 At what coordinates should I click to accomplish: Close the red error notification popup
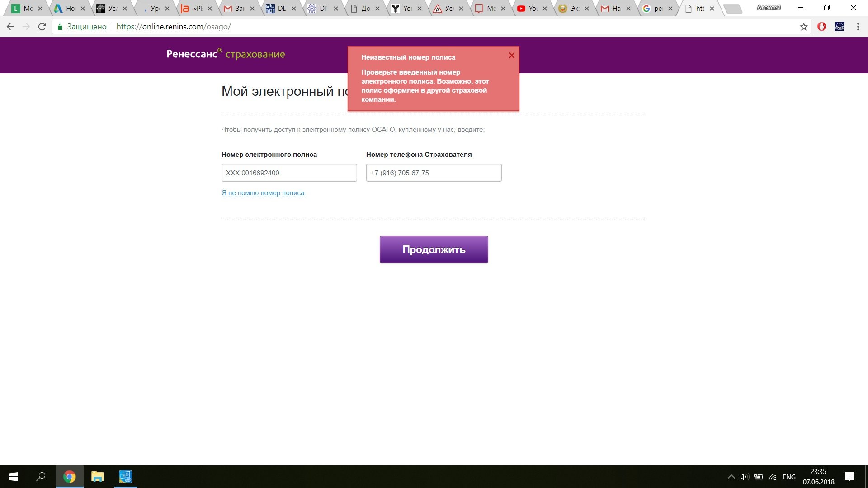[x=511, y=56]
